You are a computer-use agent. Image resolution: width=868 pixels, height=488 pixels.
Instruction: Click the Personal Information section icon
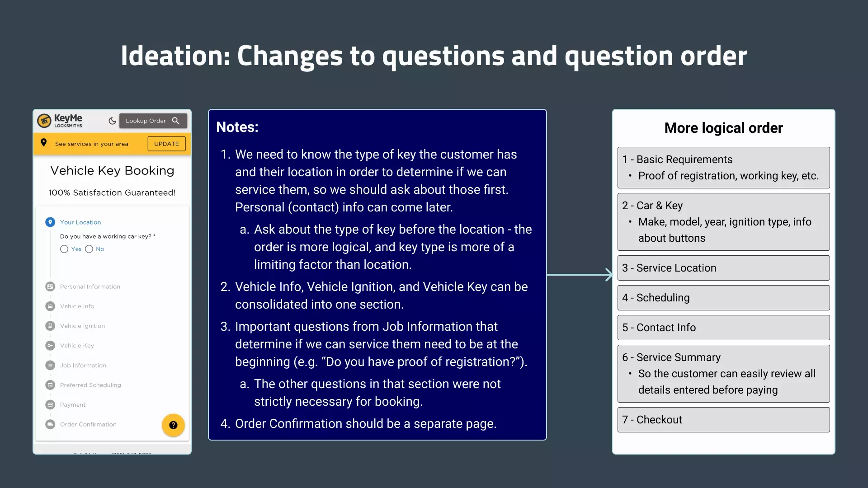[51, 286]
